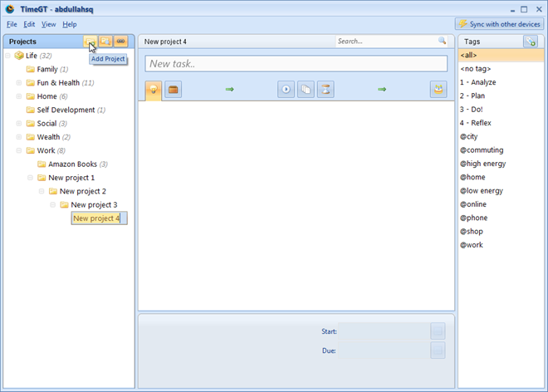Click the New project 4 rename box

(100, 218)
